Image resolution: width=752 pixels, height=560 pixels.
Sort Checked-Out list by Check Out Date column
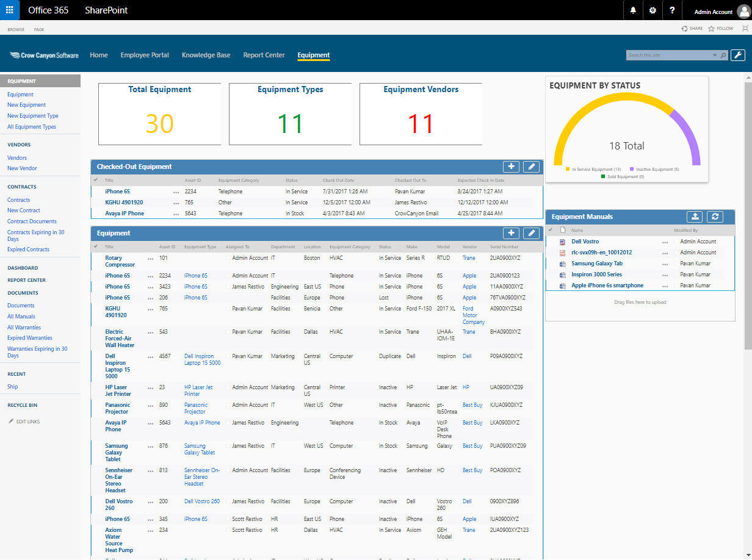point(338,181)
